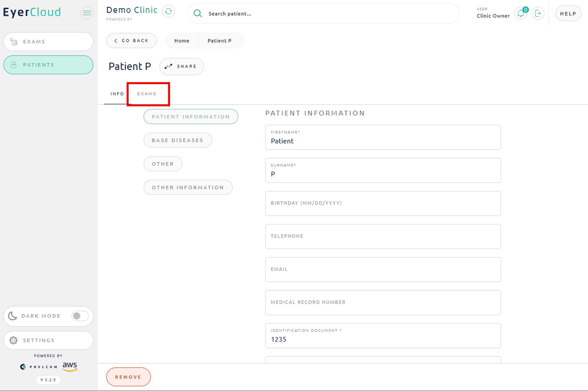Switch to the Exams tab

(147, 94)
